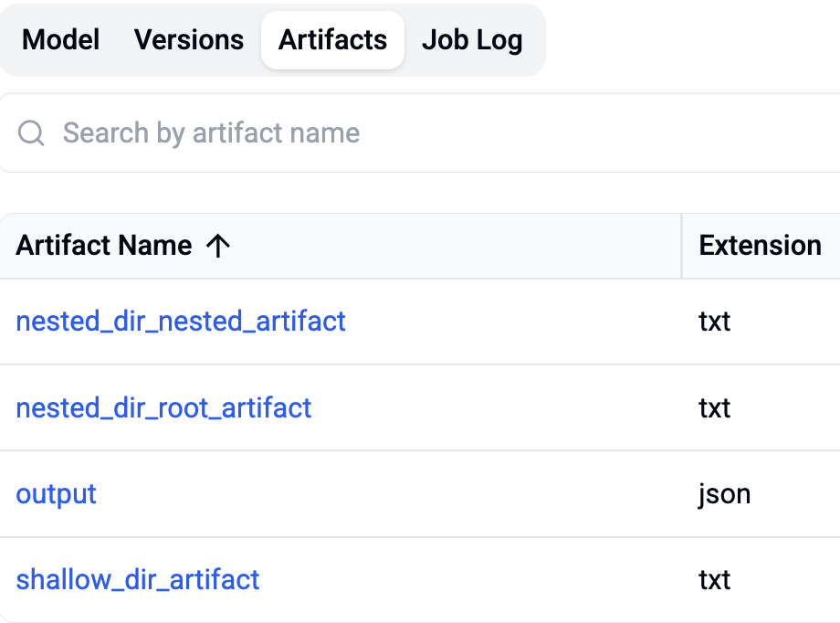Click the txt extension of nested_dir_root_artifact
This screenshot has width=840, height=623.
(715, 408)
